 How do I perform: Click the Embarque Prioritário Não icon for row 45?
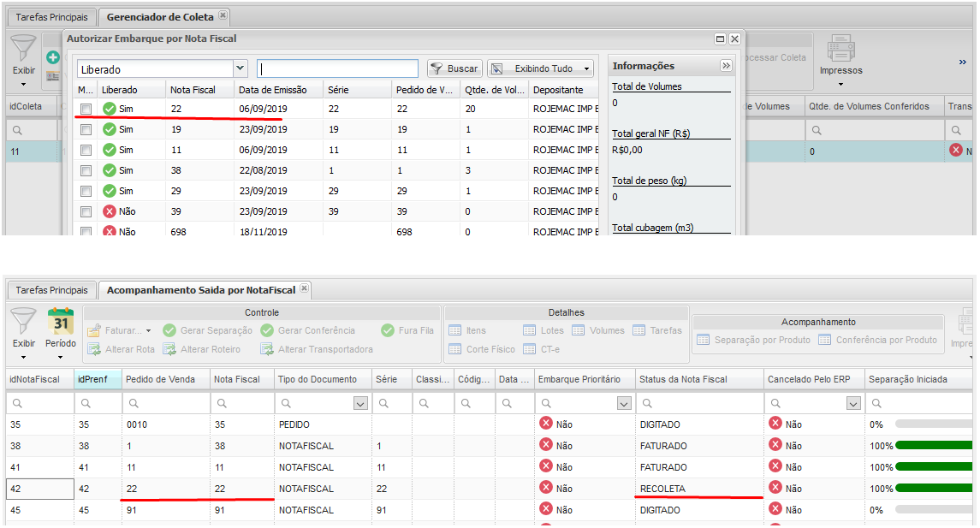[546, 509]
